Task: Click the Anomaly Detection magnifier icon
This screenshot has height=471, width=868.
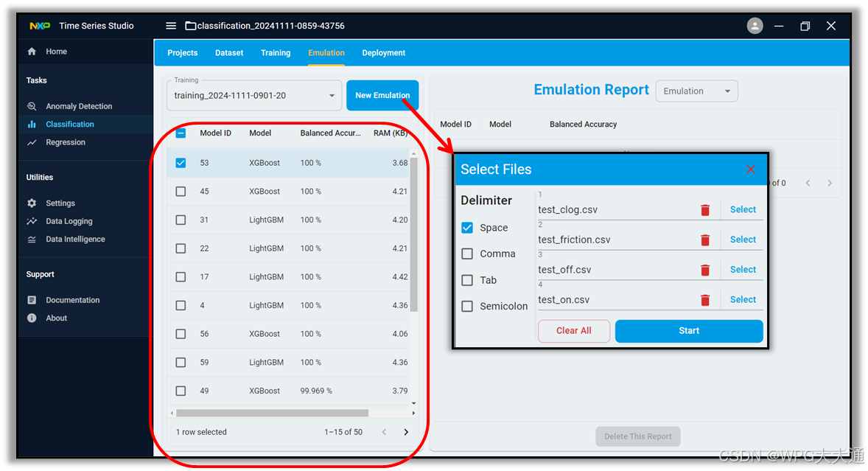Action: pos(32,106)
